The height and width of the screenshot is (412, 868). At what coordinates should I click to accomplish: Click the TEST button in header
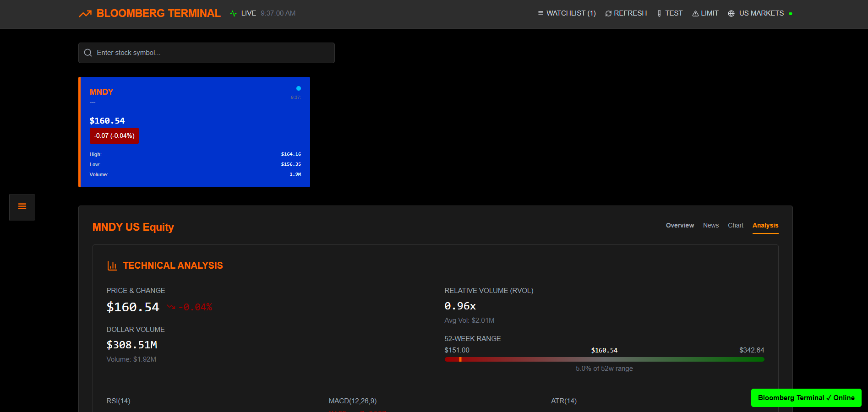tap(670, 13)
